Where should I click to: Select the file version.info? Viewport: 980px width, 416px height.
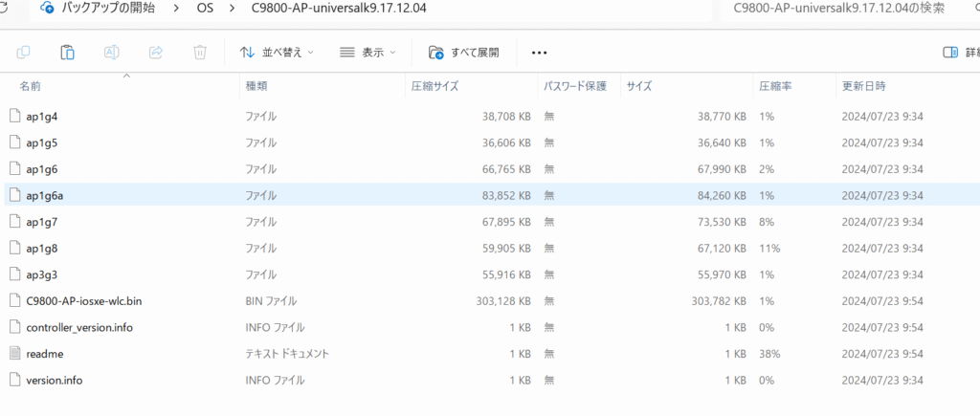click(x=55, y=380)
